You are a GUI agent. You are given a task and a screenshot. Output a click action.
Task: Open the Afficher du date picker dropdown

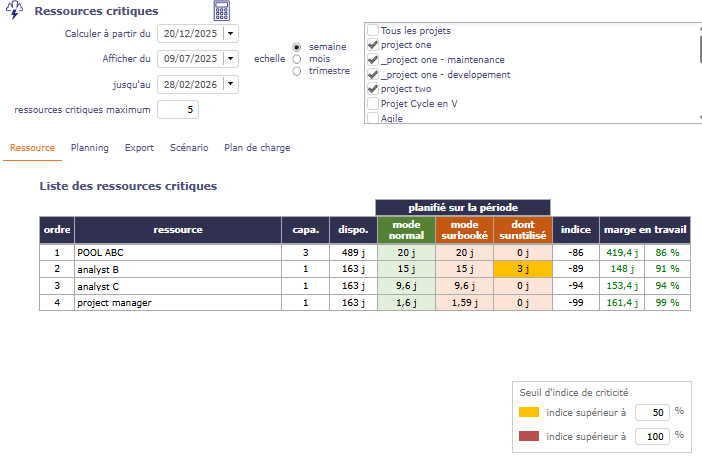(231, 59)
